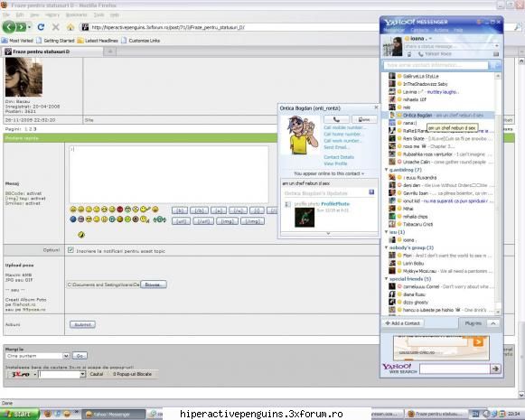Toggle topic notification subscription checkbox
The width and height of the screenshot is (525, 420).
[70, 250]
